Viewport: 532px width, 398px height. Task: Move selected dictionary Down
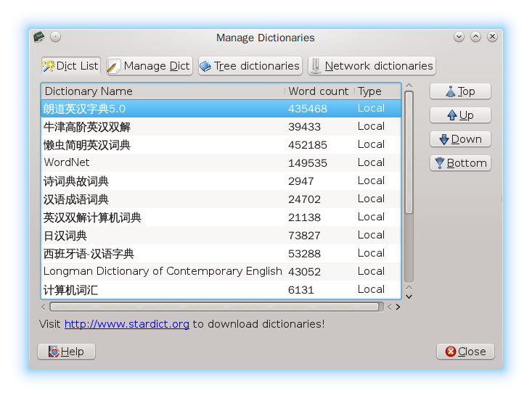point(460,139)
